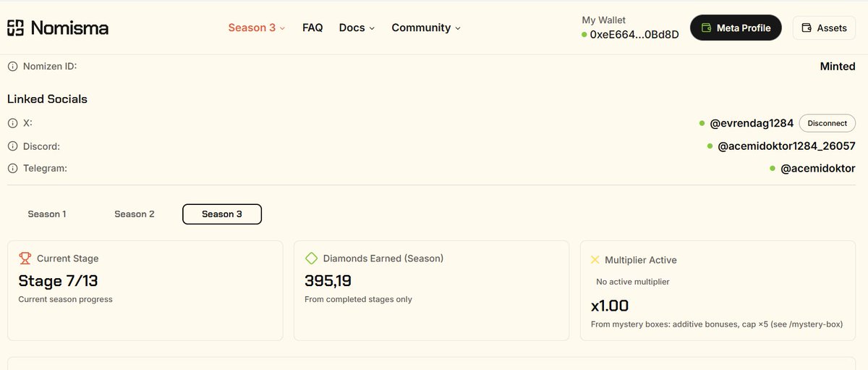
Task: Click the Current season progress text
Action: pyautogui.click(x=65, y=299)
